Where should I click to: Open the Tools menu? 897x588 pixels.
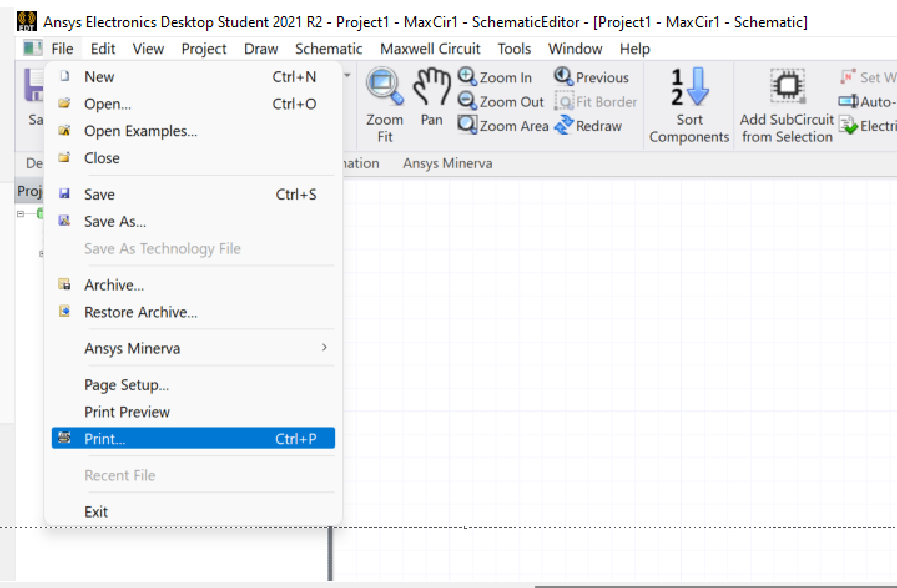coord(514,49)
